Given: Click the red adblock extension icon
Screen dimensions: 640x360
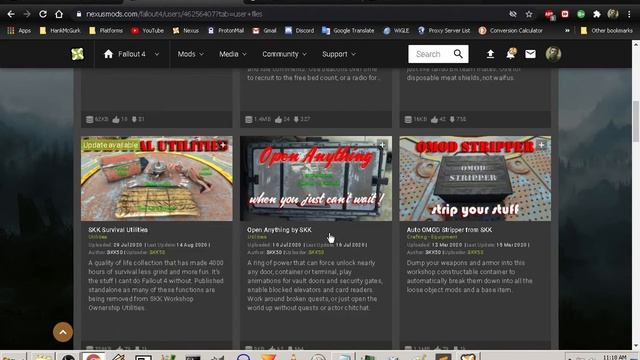Looking at the screenshot, I should click(x=549, y=15).
